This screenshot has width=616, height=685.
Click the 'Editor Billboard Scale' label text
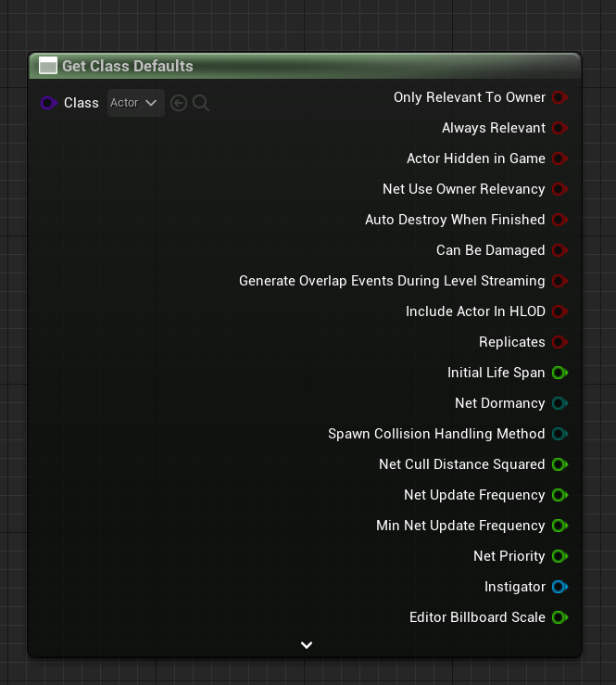tap(477, 616)
